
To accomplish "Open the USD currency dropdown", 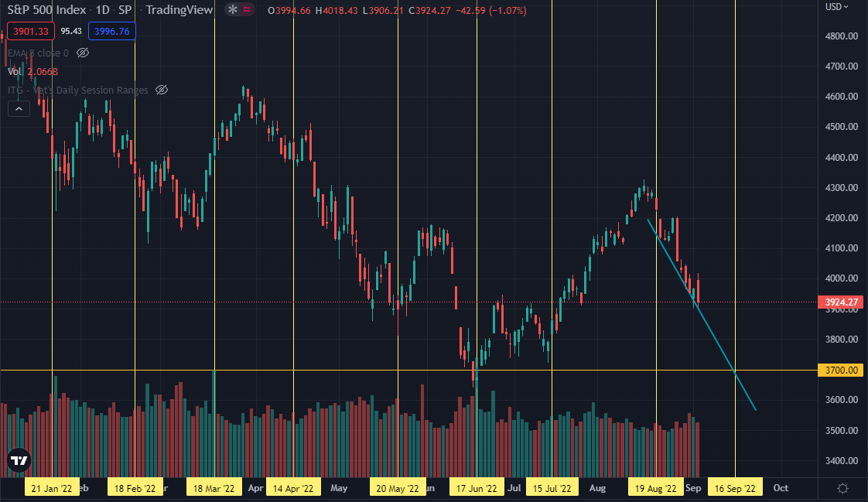I will 836,7.
